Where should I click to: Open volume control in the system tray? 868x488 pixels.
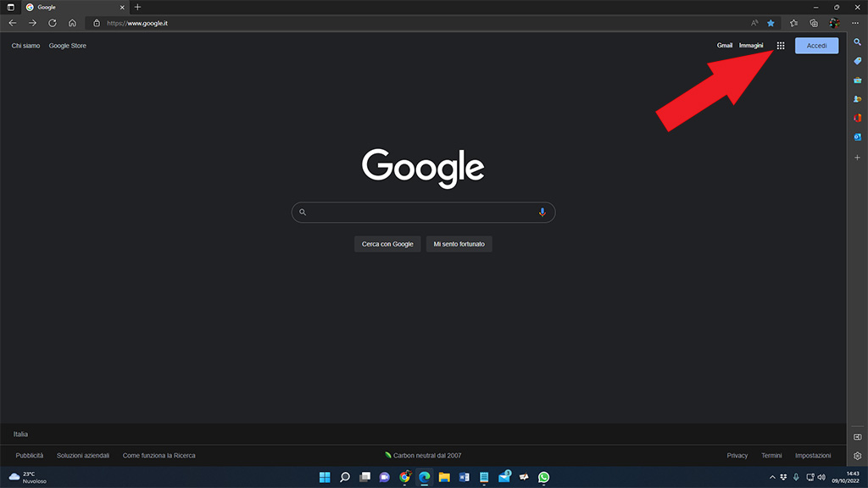(x=821, y=477)
